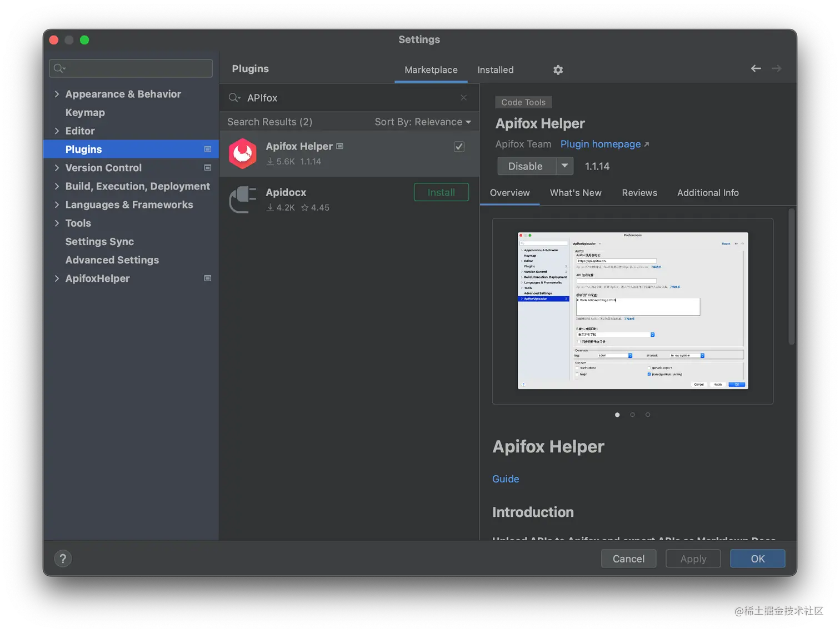This screenshot has width=840, height=633.
Task: Open the Additional Info tab
Action: (708, 193)
